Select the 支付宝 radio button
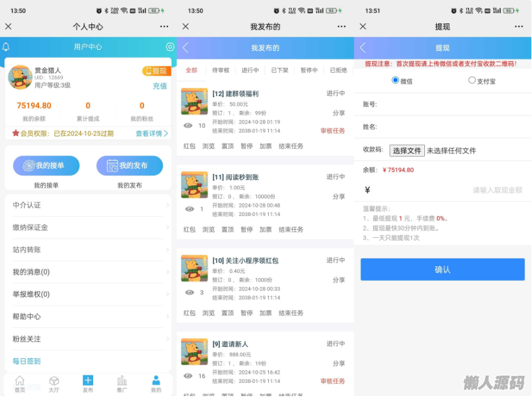The height and width of the screenshot is (398, 532). click(472, 81)
